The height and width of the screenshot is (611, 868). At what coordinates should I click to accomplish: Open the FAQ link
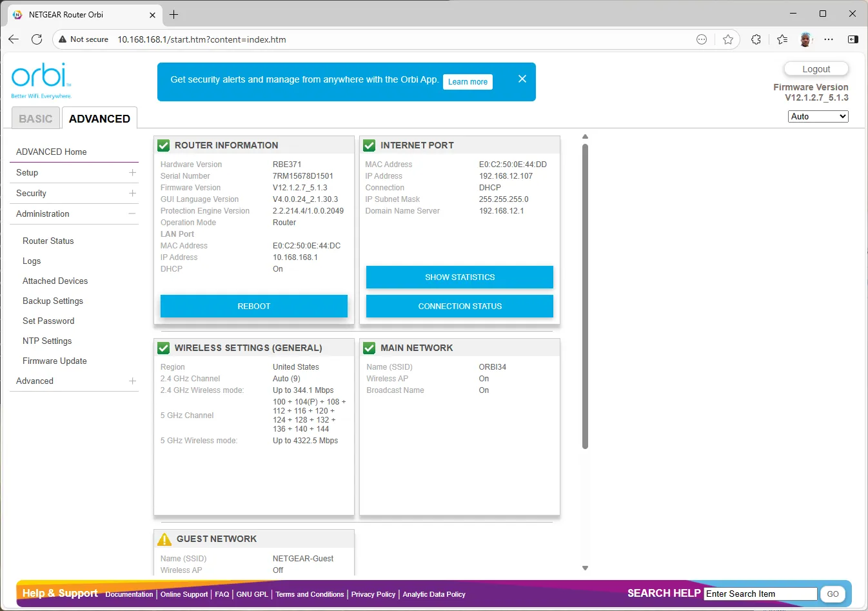(x=222, y=594)
